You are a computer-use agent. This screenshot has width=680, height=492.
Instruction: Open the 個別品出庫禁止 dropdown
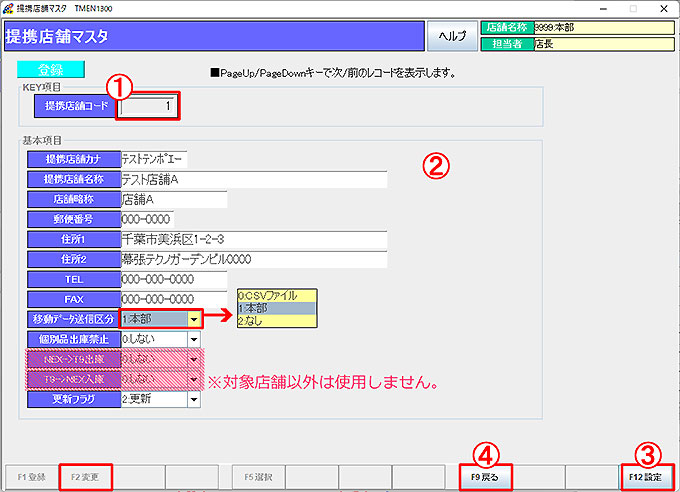coord(194,339)
